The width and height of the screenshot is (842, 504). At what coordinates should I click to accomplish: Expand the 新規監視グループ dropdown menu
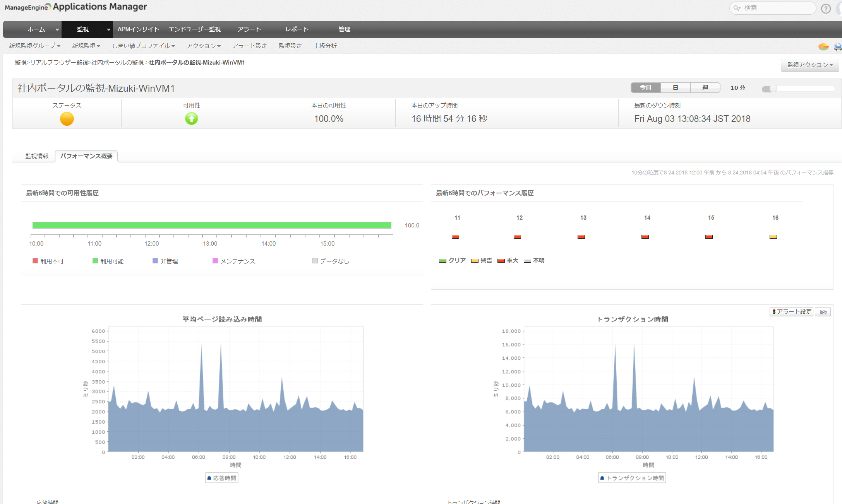(x=34, y=46)
